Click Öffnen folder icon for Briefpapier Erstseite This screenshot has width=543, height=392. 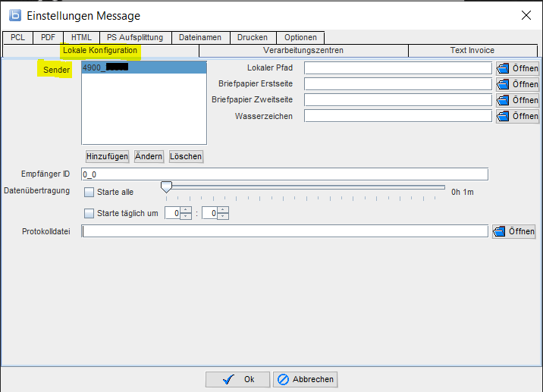[x=517, y=84]
